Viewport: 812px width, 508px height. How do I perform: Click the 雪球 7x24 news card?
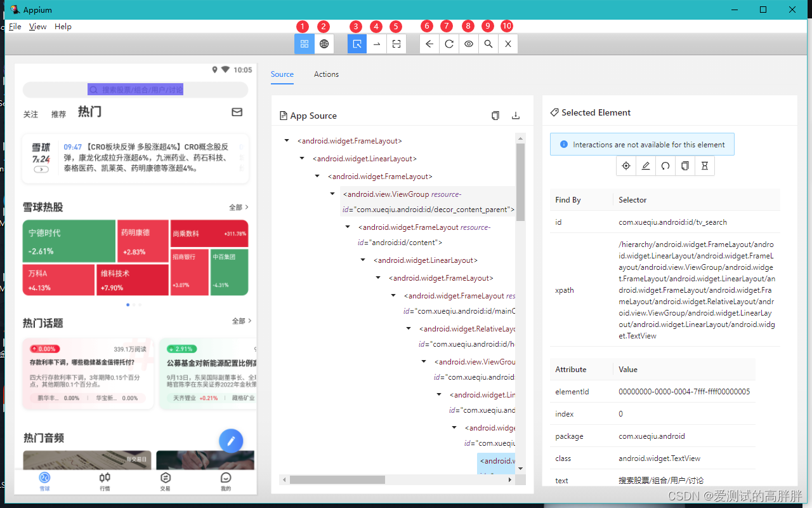coord(135,157)
